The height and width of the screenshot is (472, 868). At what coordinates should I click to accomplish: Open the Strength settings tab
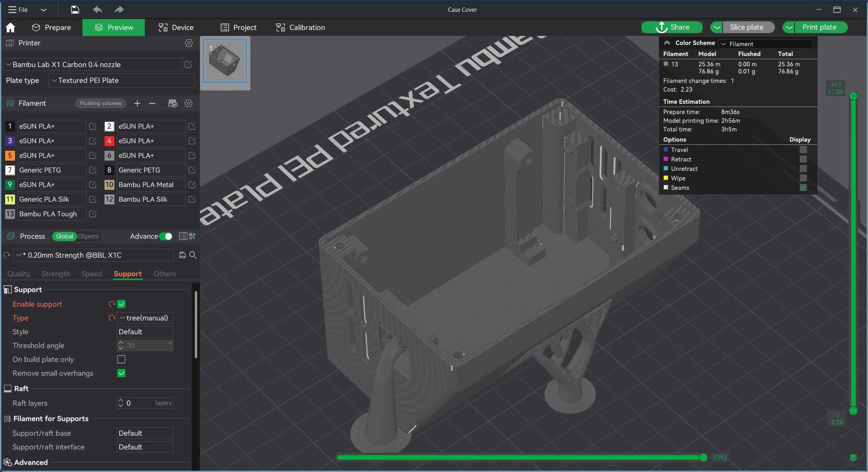tap(56, 273)
